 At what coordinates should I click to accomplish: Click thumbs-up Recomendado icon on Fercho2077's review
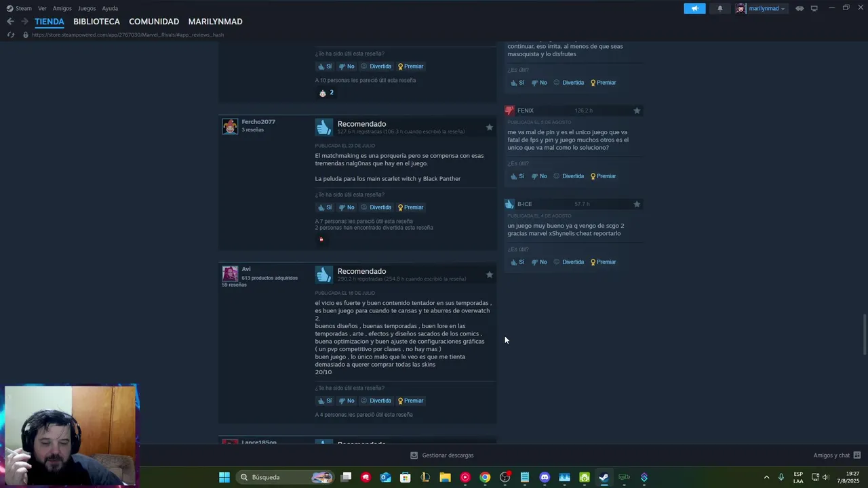pos(323,127)
